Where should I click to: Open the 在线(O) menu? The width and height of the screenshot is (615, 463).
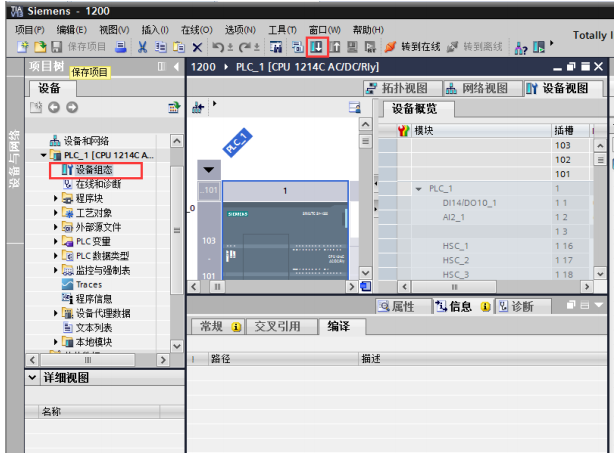tap(197, 30)
